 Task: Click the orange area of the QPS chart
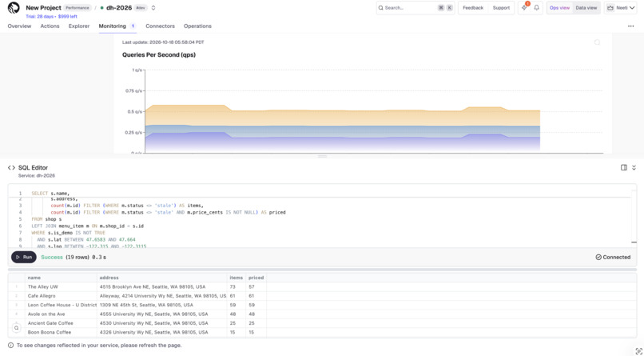343,118
